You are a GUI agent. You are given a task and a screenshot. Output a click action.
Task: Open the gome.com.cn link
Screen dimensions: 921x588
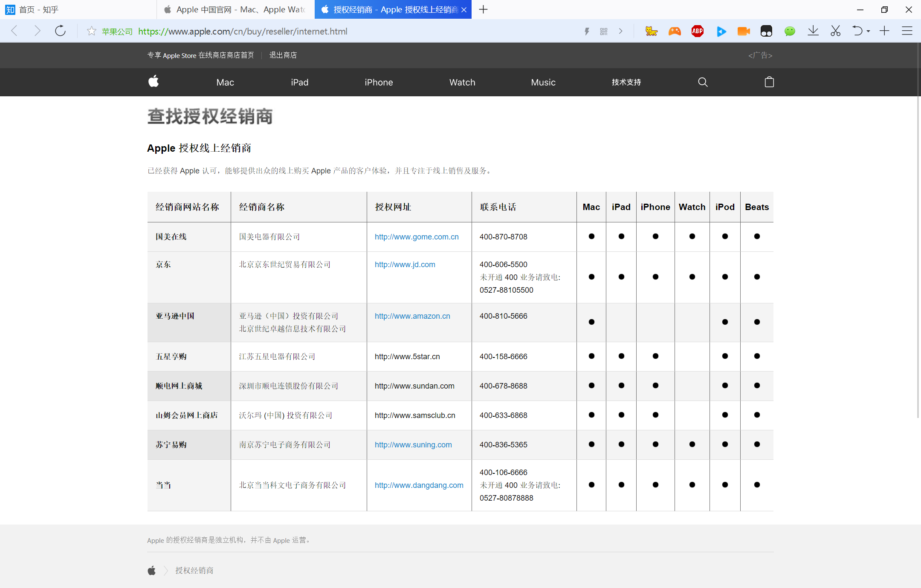click(417, 237)
